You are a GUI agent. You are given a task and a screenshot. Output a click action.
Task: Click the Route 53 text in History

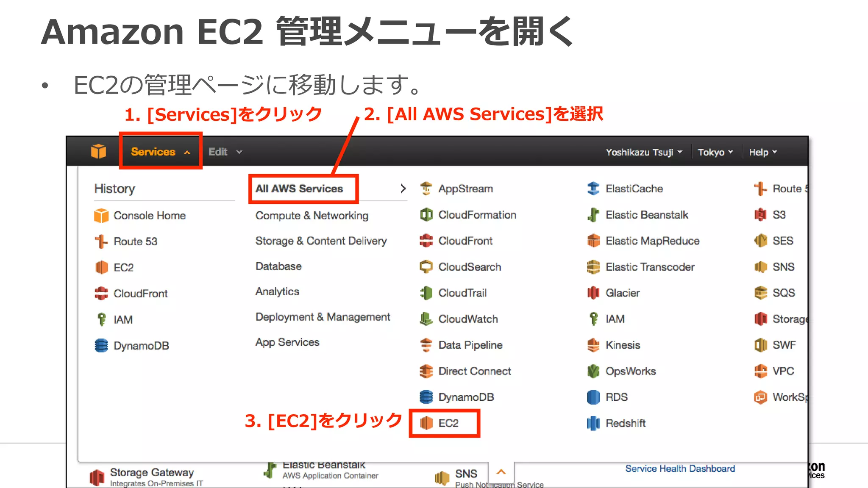(x=135, y=241)
